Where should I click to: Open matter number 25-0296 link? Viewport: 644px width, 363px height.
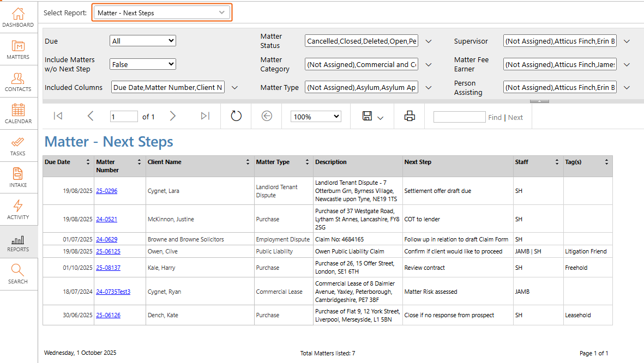[x=106, y=191]
